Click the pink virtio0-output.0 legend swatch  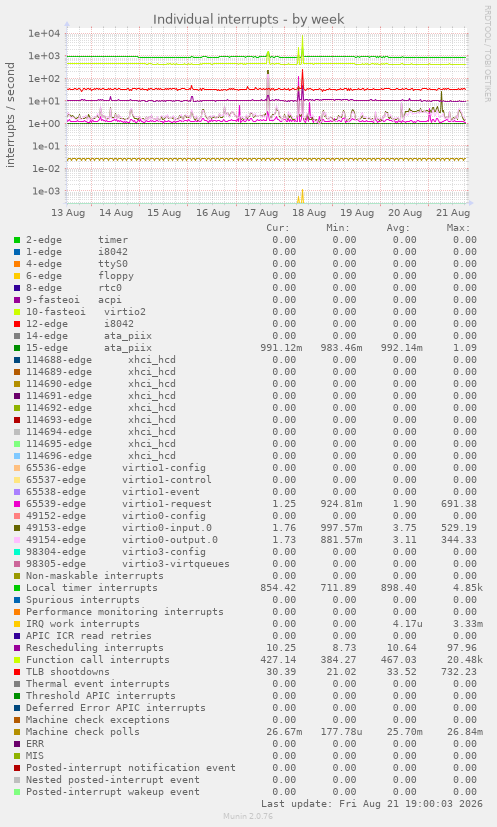17,540
